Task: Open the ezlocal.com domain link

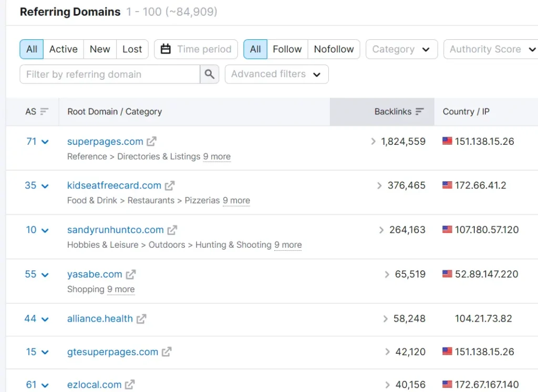Action: click(95, 385)
